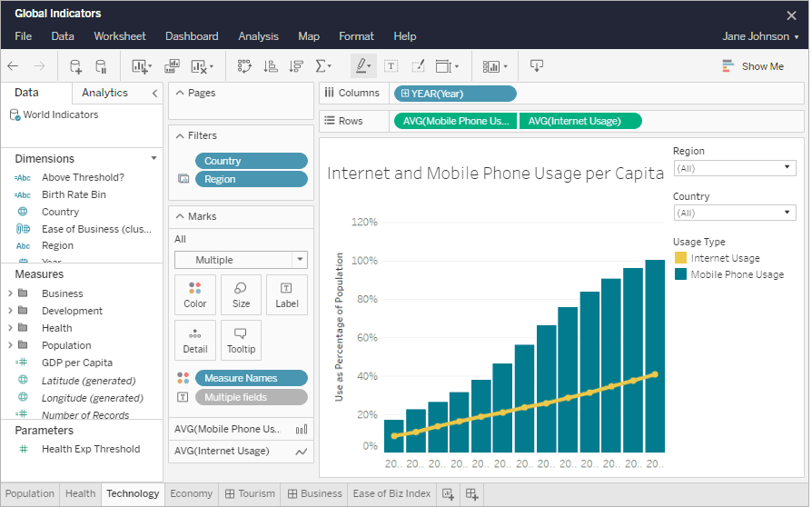This screenshot has height=507, width=812.
Task: Click the YEAR(Year) pill on Columns
Action: click(455, 94)
